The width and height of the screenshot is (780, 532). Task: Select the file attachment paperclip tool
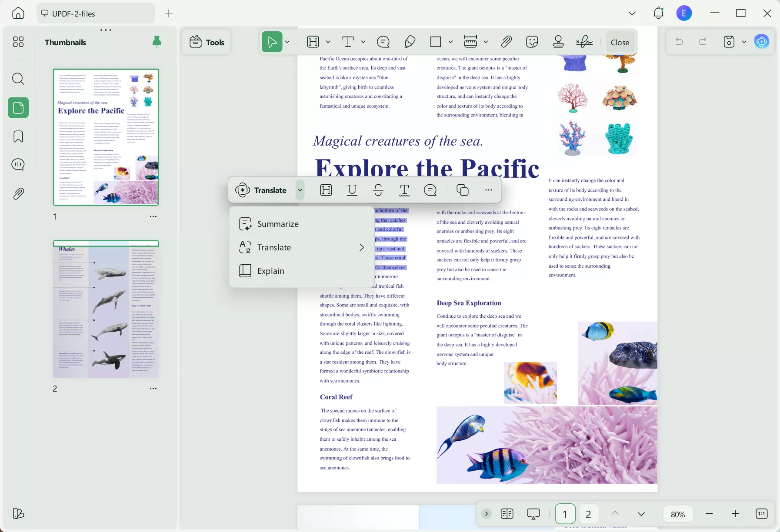[x=506, y=42]
